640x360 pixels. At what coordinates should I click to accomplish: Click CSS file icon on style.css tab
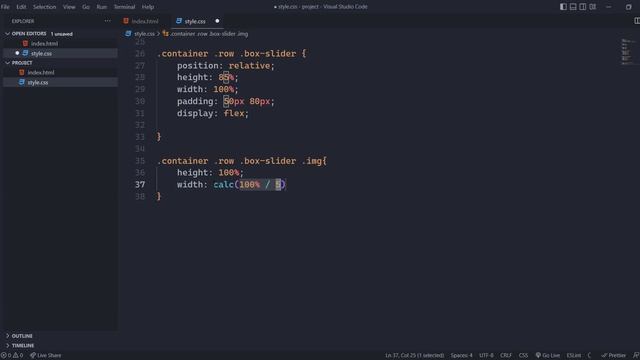pos(178,21)
